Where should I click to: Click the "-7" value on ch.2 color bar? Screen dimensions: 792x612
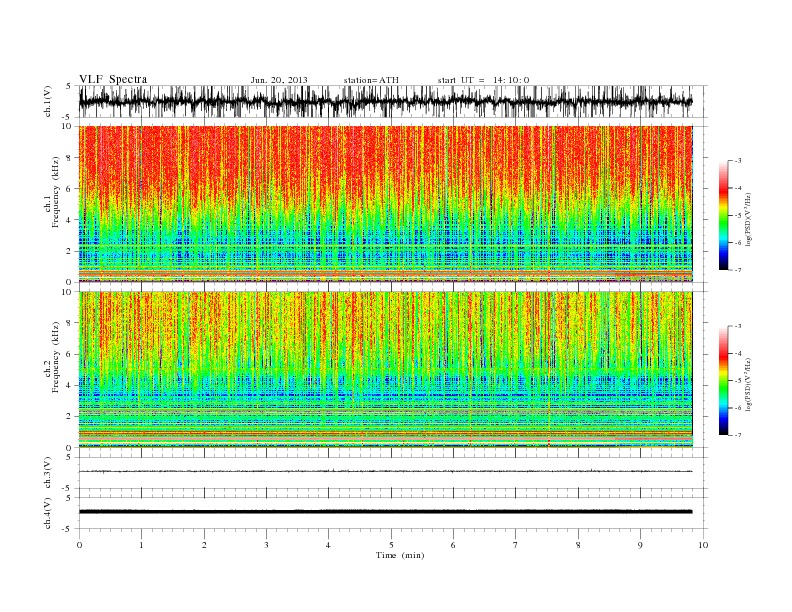[x=737, y=435]
